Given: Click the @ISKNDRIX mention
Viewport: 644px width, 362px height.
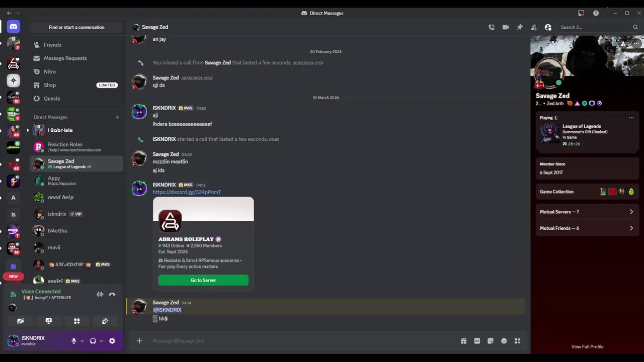Looking at the screenshot, I should (167, 310).
